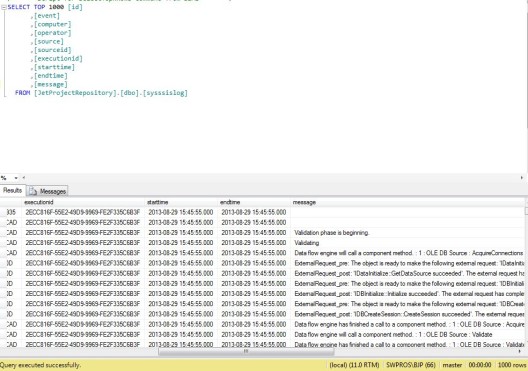The height and width of the screenshot is (371, 528).
Task: Click the endtime column header
Action: pyautogui.click(x=254, y=202)
